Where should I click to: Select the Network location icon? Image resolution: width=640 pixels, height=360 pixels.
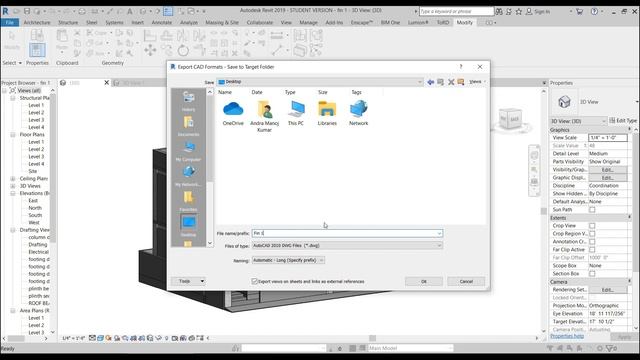point(358,109)
